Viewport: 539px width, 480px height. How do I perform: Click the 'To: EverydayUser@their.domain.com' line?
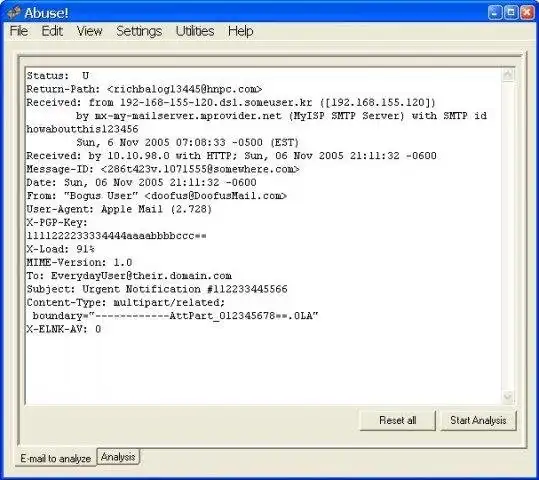129,276
